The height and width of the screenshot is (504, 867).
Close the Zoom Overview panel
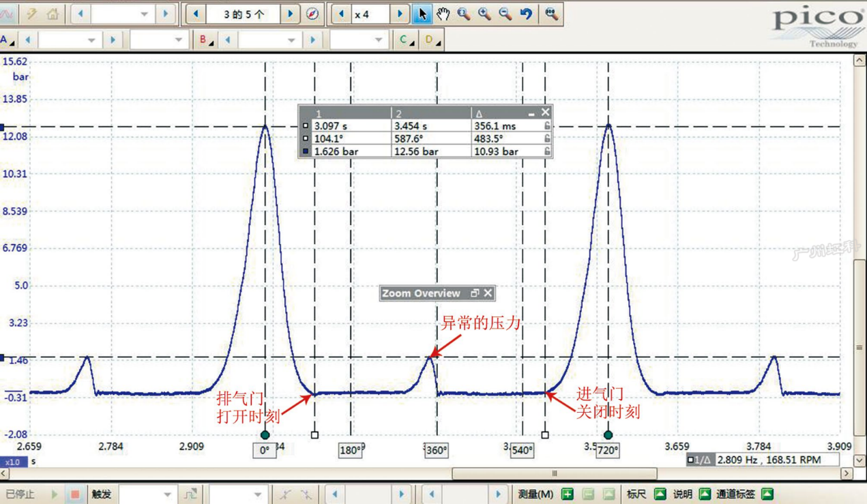(488, 293)
